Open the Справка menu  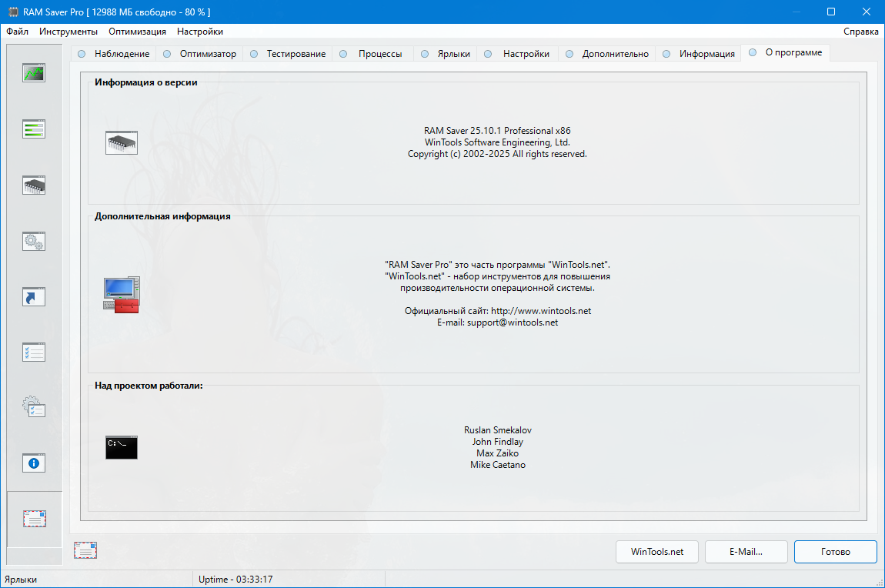tap(860, 32)
